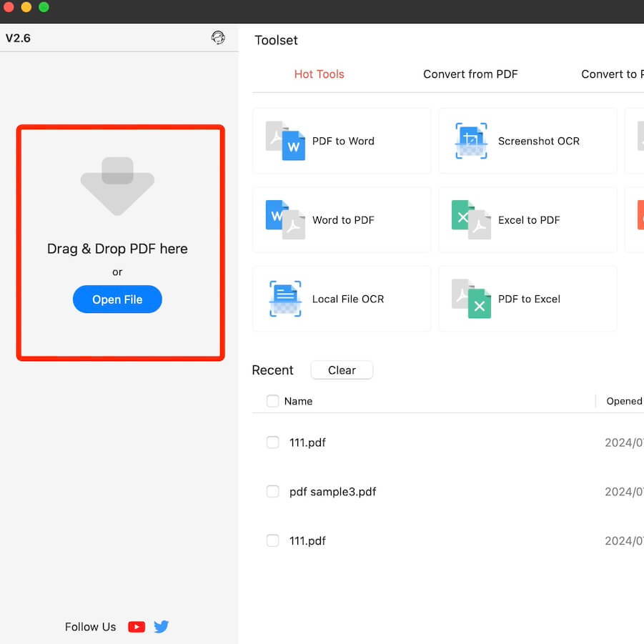Switch to the Convert from PDF tab
Screen dimensions: 644x644
tap(470, 74)
